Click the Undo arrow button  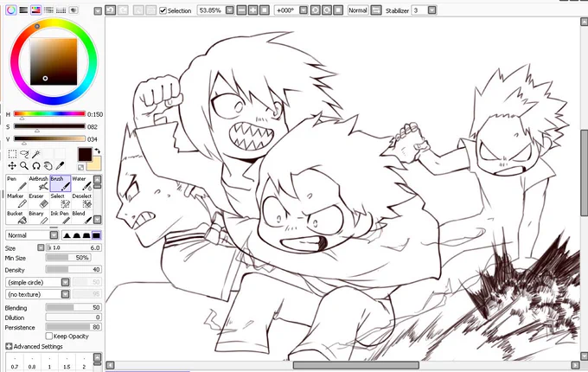coord(111,10)
